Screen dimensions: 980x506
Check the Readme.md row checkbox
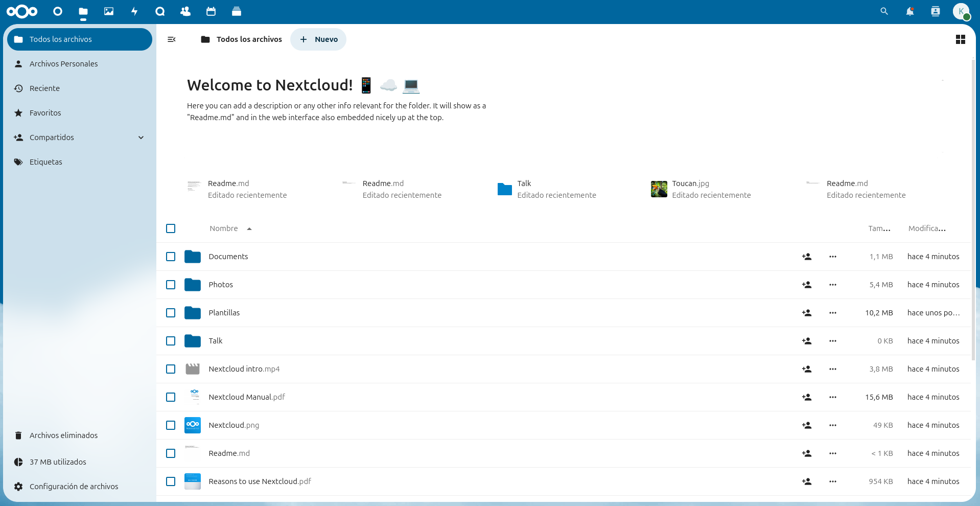pos(171,453)
